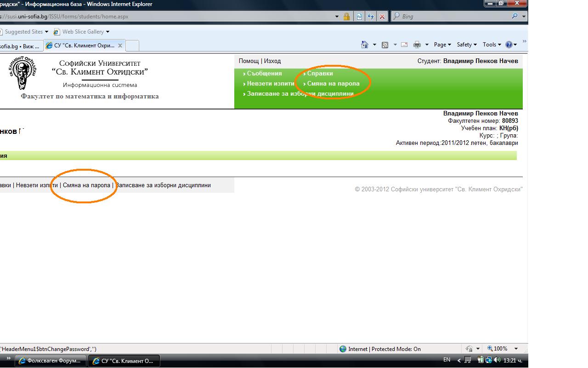588x368 pixels.
Task: Open the Page dropdown menu
Action: click(x=442, y=45)
